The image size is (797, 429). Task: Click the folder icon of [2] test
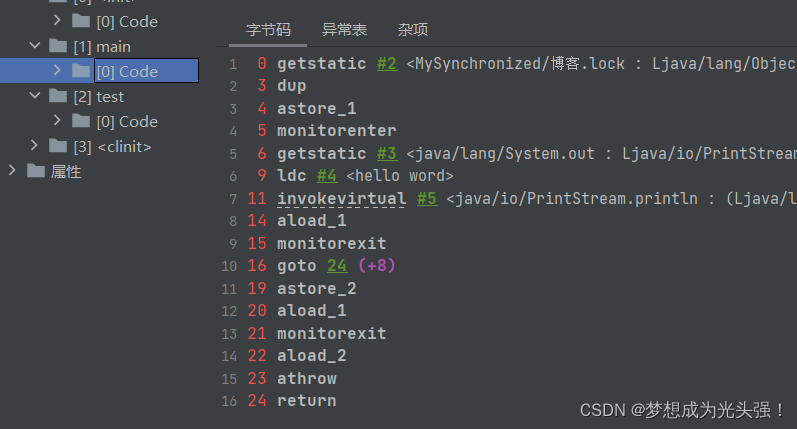pos(58,96)
